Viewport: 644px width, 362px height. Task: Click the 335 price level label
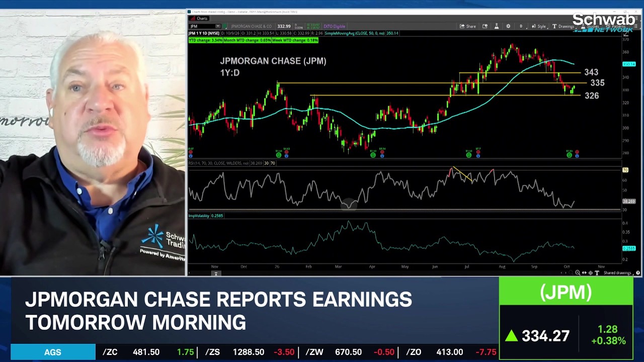pyautogui.click(x=597, y=83)
